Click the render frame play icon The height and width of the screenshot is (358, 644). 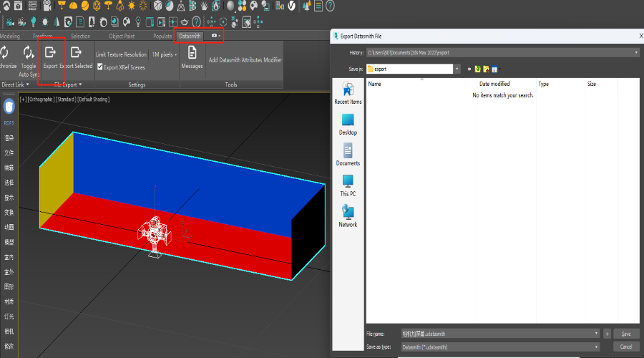tap(162, 21)
